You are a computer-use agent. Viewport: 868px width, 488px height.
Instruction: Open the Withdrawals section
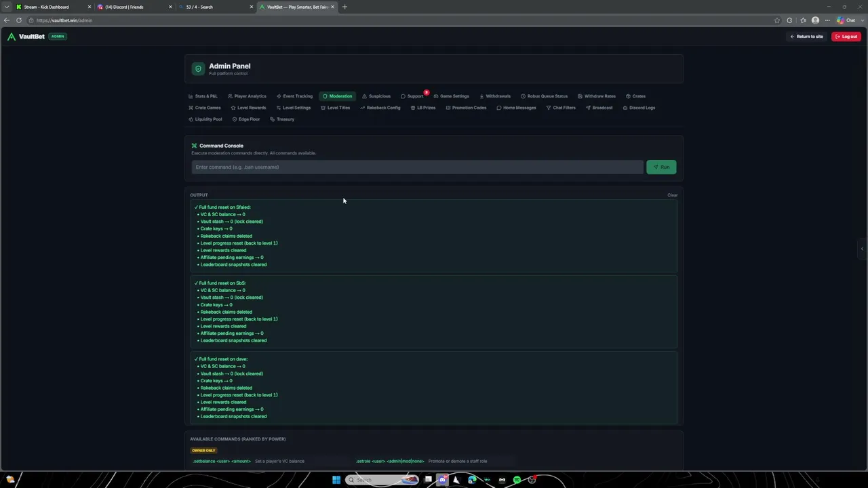[495, 96]
